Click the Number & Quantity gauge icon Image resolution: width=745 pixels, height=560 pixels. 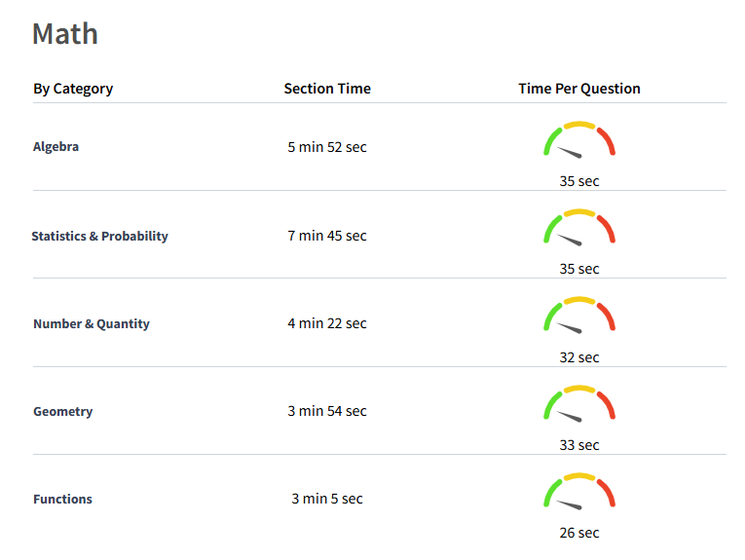[579, 316]
